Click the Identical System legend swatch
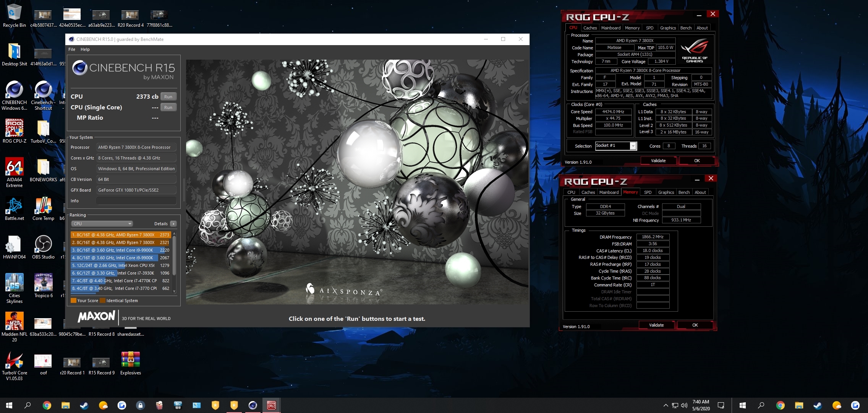The image size is (868, 413). pyautogui.click(x=102, y=301)
